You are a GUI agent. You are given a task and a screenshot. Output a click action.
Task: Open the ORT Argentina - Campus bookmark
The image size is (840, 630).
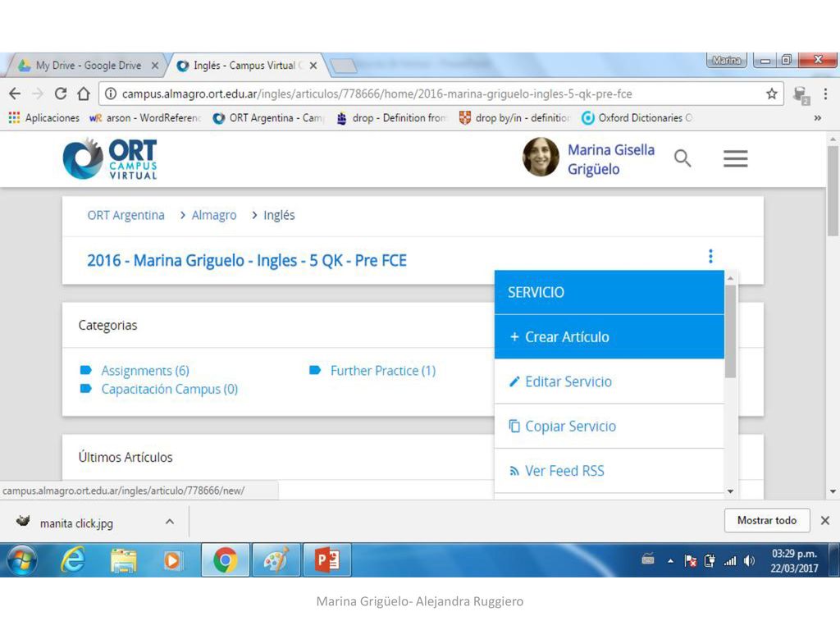point(269,118)
